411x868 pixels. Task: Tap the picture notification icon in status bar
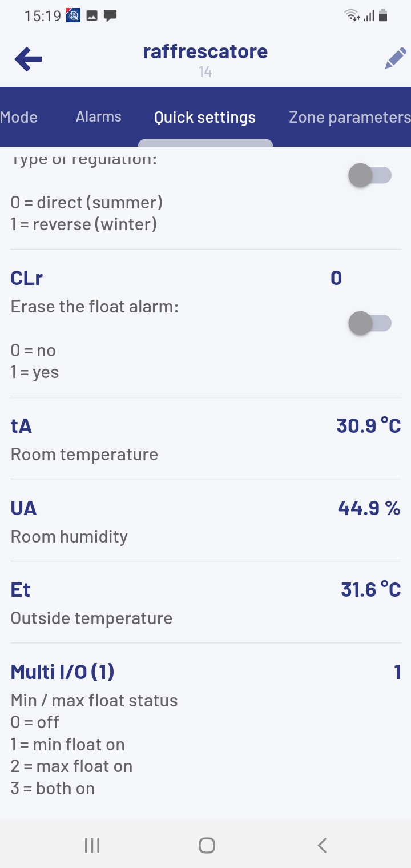pyautogui.click(x=92, y=16)
